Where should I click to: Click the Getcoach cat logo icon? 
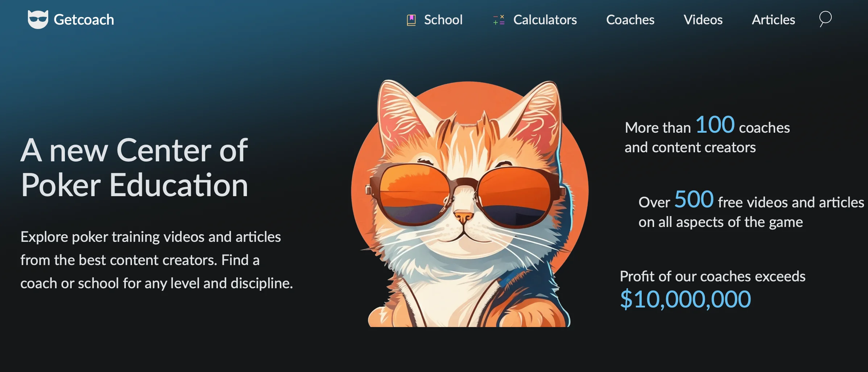(38, 20)
